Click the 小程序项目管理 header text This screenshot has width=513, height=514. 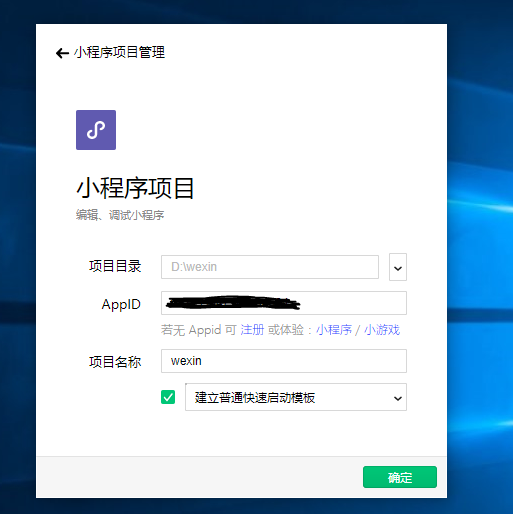pyautogui.click(x=119, y=53)
